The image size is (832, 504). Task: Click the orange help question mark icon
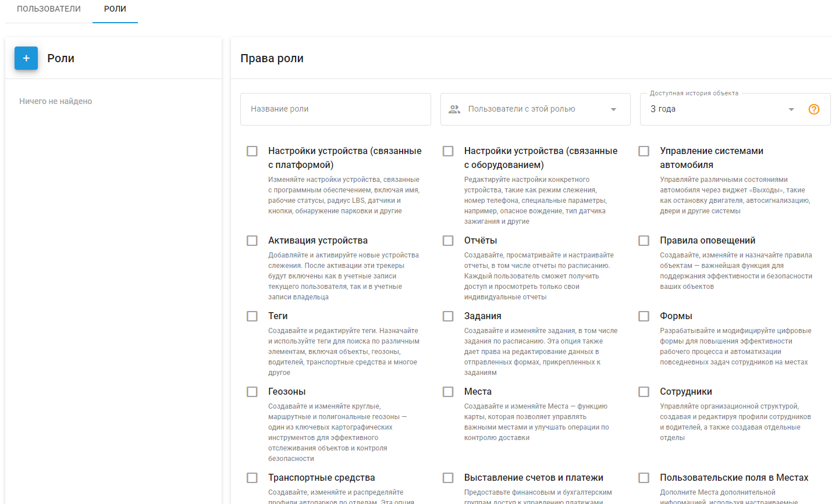(814, 109)
